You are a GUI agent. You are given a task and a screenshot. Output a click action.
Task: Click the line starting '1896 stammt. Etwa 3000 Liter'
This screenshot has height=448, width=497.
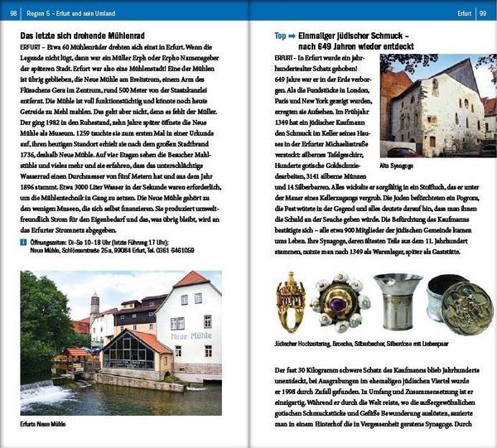click(x=121, y=187)
